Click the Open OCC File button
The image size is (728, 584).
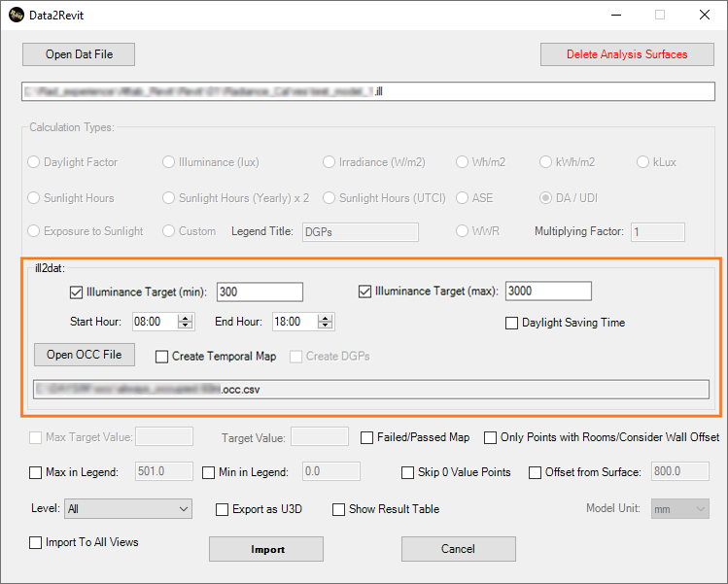[85, 355]
